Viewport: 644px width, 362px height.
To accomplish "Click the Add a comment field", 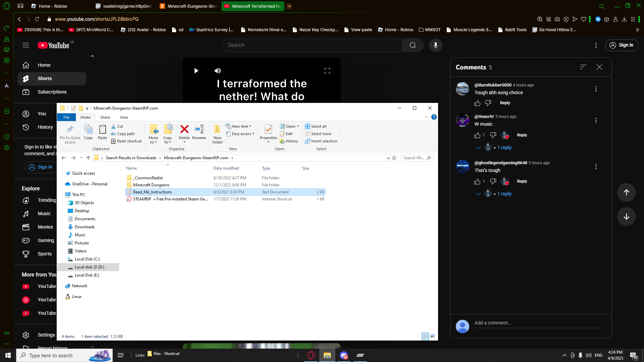I will [537, 323].
